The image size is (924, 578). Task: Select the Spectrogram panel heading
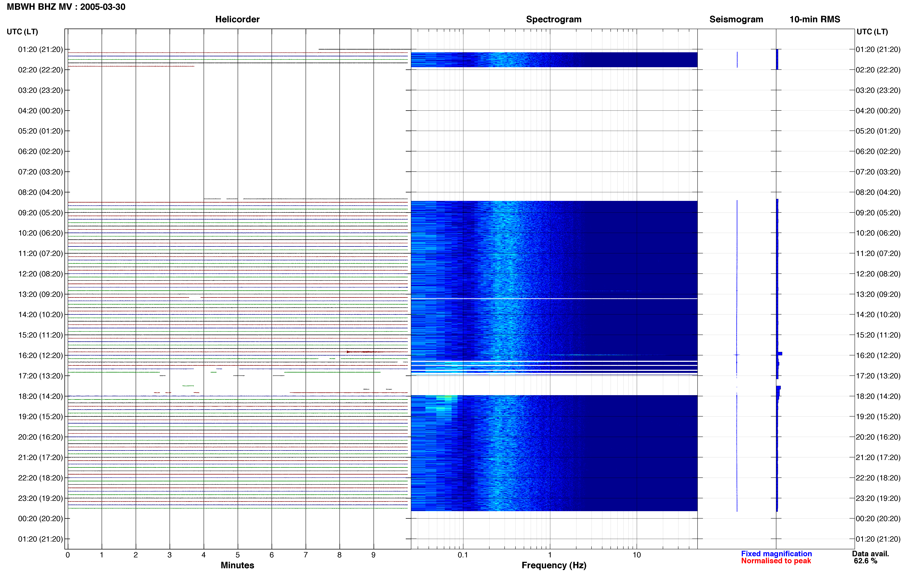[x=554, y=19]
